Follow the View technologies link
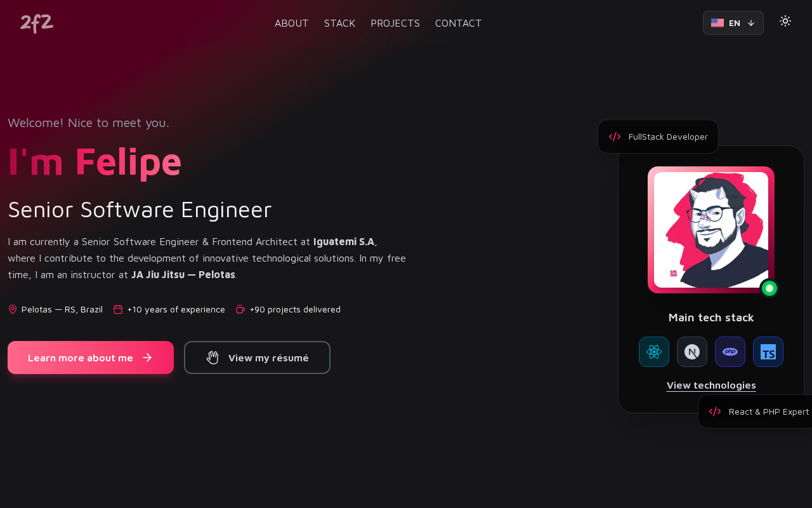The height and width of the screenshot is (508, 812). click(711, 385)
